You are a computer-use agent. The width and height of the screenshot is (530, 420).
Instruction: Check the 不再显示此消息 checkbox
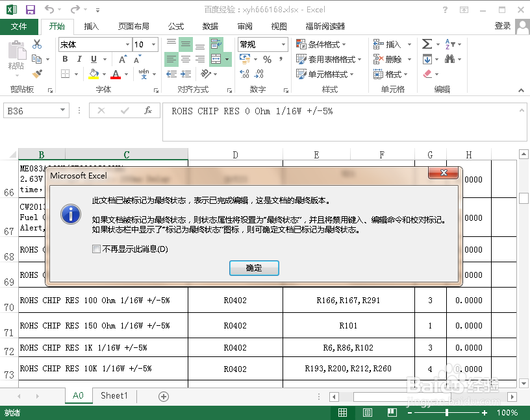[x=96, y=249]
